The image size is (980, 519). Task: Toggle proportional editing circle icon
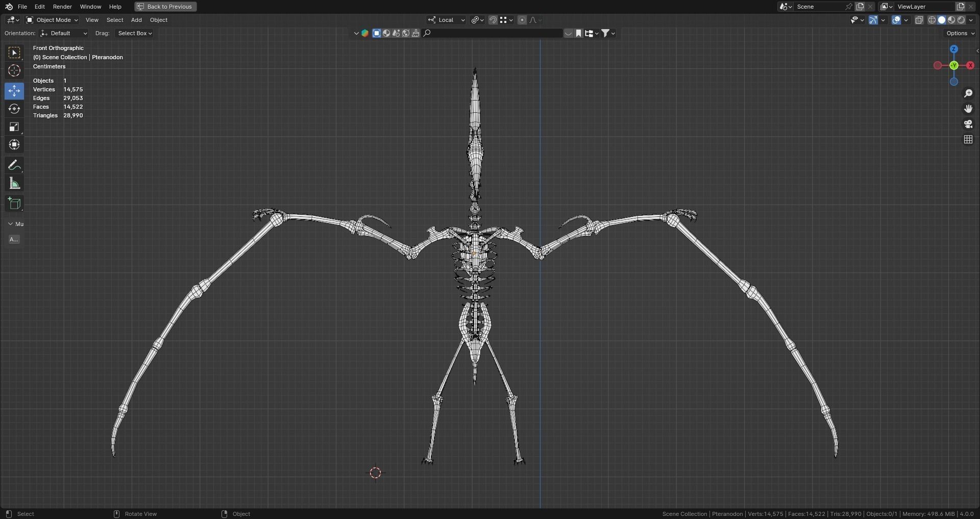click(522, 20)
